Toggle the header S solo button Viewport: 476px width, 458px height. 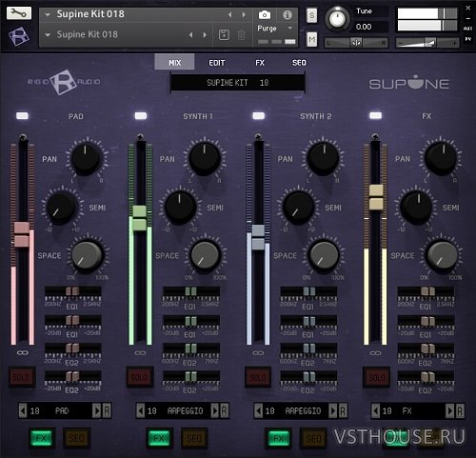[312, 15]
